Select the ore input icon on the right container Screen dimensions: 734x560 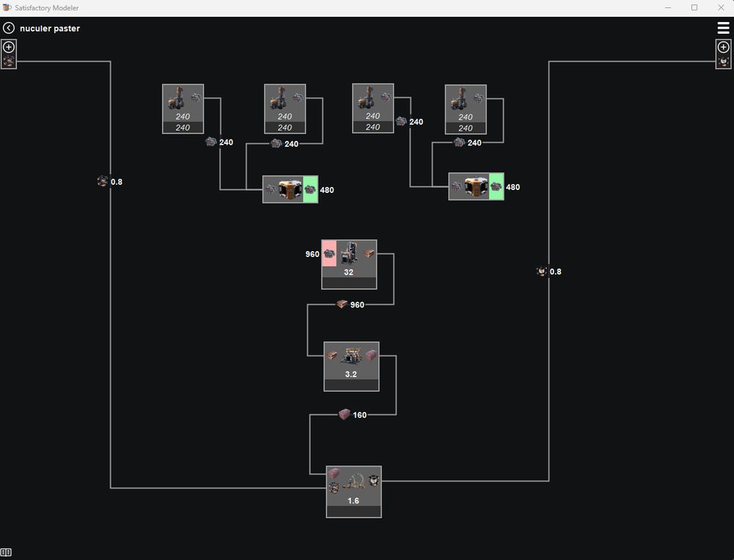457,186
